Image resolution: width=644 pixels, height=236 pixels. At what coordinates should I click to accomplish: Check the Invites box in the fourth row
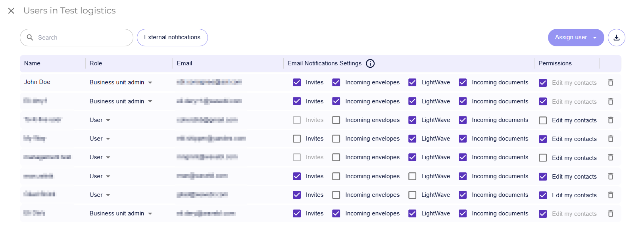pos(297,139)
